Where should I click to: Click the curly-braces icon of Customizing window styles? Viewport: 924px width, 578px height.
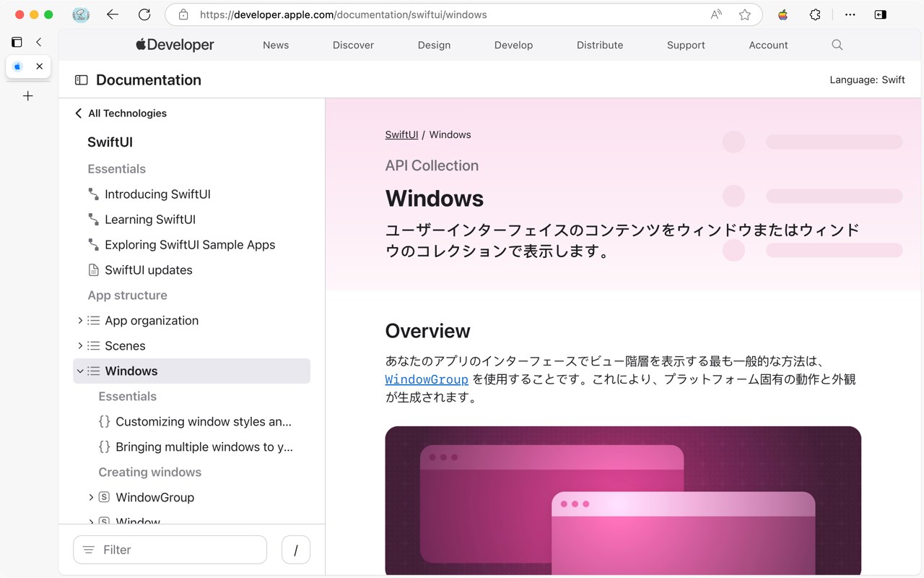[x=104, y=422]
